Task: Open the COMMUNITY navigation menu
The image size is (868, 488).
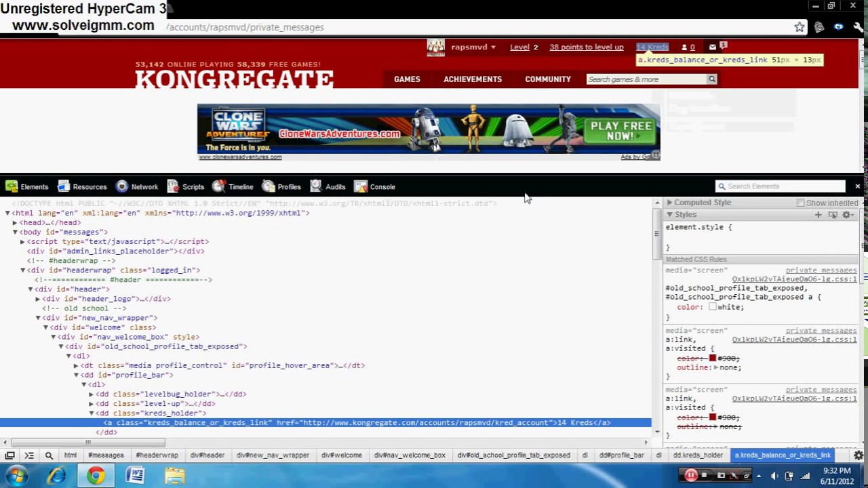Action: coord(548,79)
